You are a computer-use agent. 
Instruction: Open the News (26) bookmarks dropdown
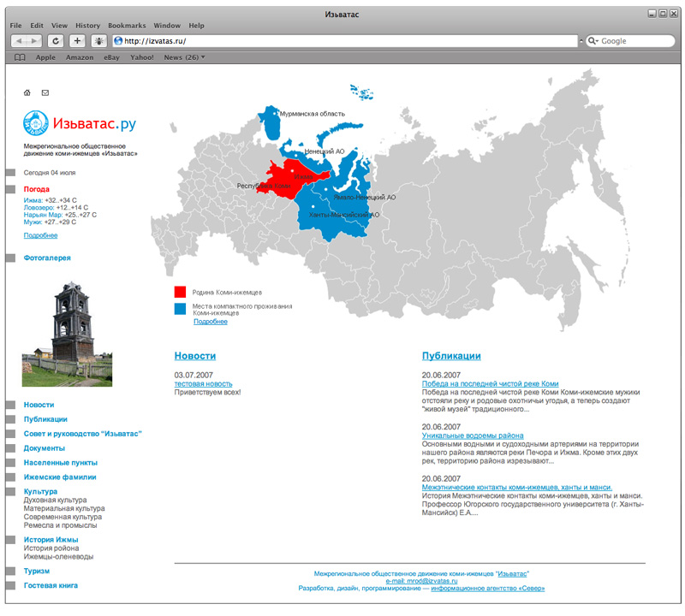(184, 57)
